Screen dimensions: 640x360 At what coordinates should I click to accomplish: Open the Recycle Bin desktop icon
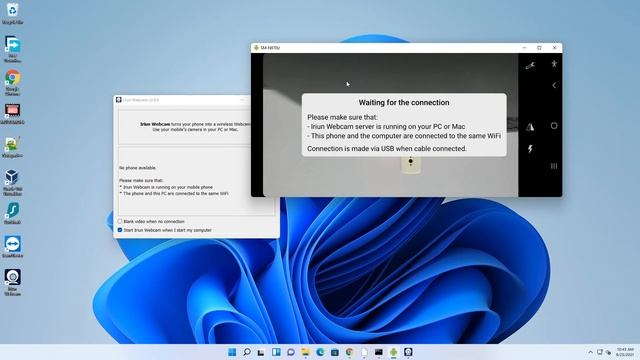13,13
